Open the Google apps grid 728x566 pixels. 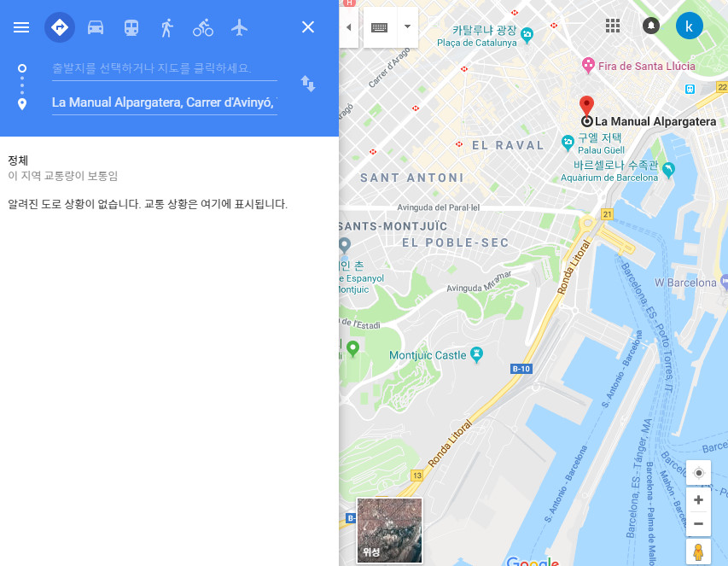pos(613,26)
